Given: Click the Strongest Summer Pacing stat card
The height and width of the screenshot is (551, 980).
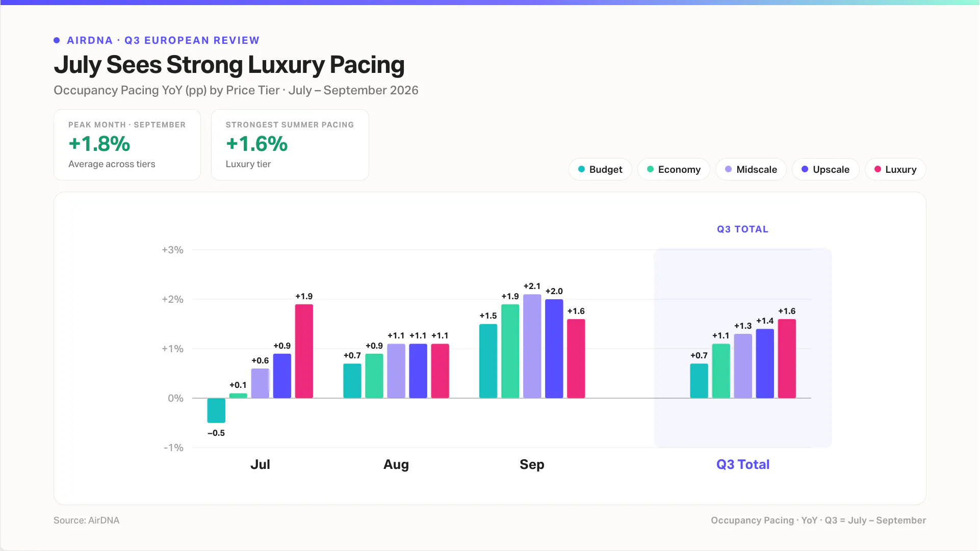Looking at the screenshot, I should coord(290,145).
